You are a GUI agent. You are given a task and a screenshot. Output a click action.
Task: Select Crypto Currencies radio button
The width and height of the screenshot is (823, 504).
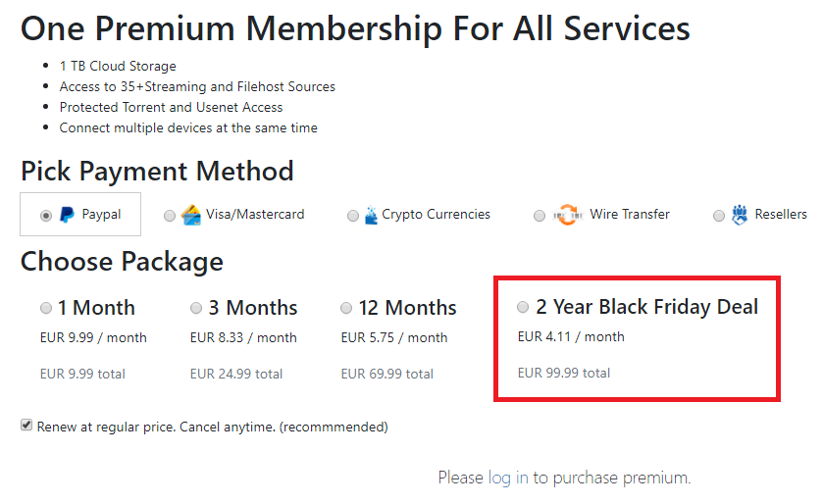(x=353, y=216)
